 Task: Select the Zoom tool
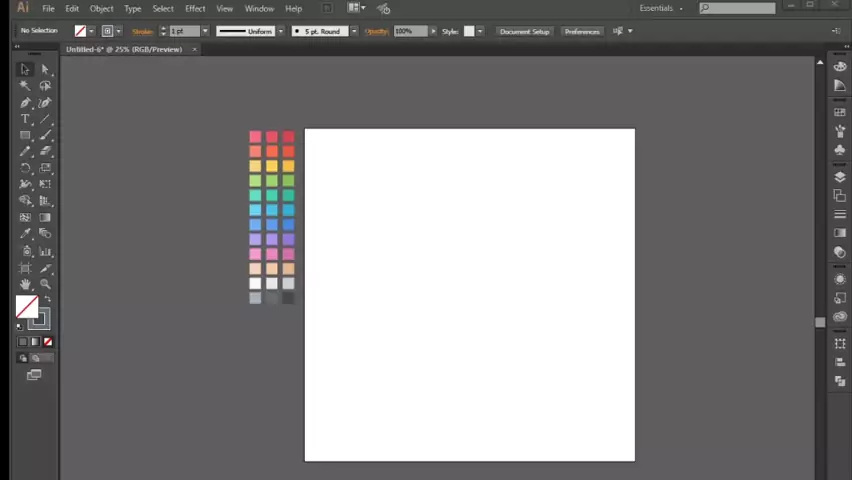click(x=45, y=285)
